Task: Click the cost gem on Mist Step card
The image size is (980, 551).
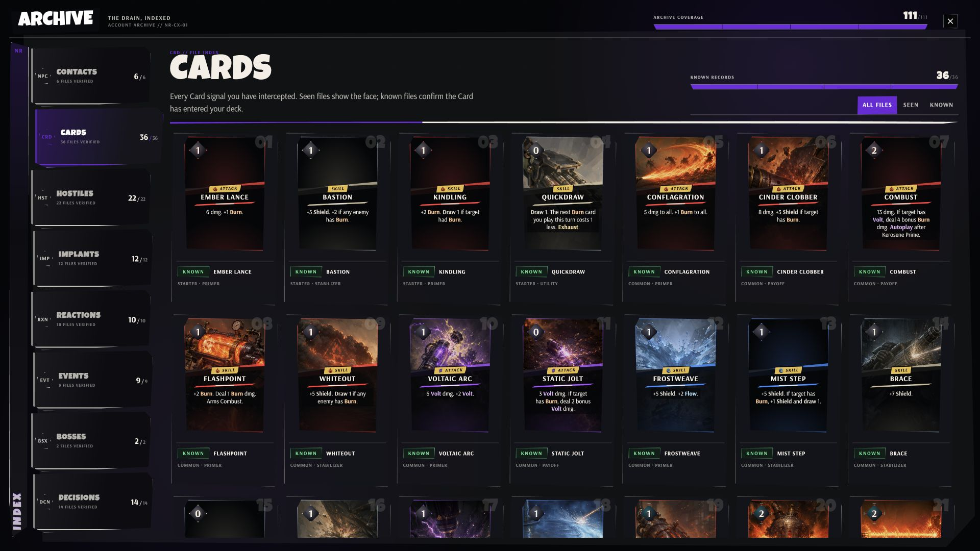Action: [x=761, y=332]
